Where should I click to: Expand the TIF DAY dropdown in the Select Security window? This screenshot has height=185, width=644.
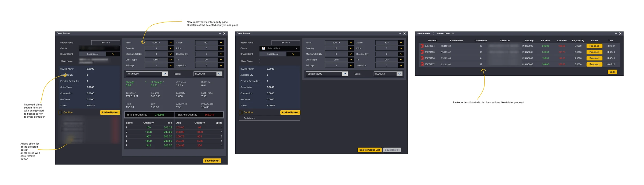(401, 60)
